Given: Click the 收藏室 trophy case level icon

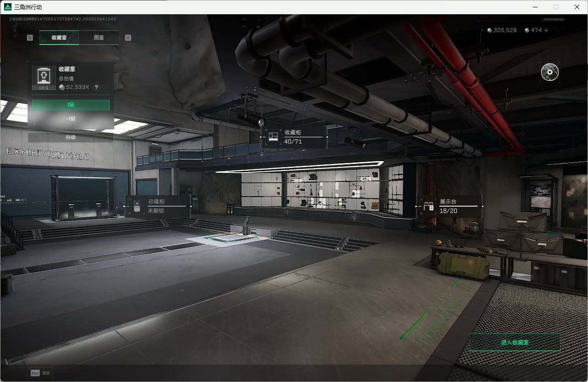Looking at the screenshot, I should tap(44, 78).
